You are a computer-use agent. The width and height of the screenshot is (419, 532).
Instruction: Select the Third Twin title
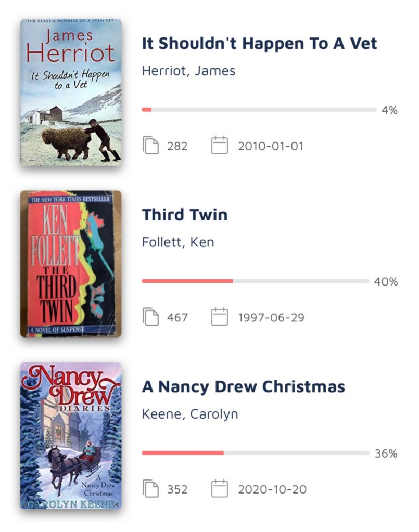185,215
